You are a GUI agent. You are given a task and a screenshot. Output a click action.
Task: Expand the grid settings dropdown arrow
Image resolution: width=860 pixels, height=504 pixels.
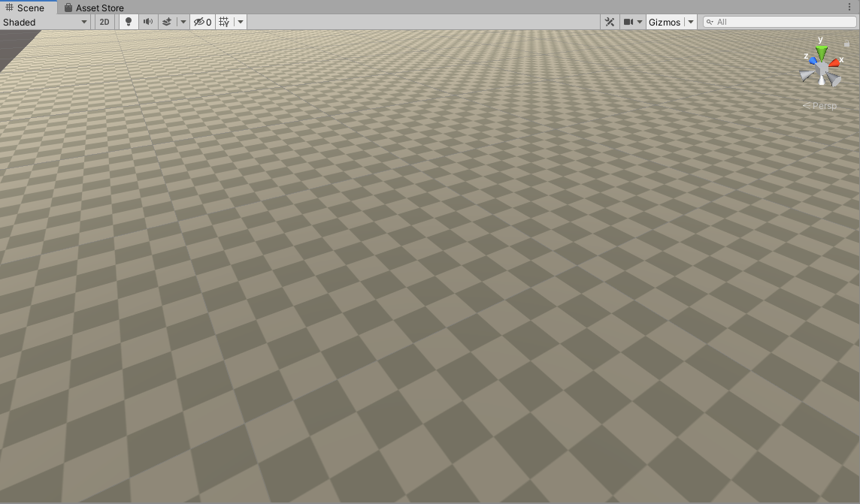click(x=241, y=22)
